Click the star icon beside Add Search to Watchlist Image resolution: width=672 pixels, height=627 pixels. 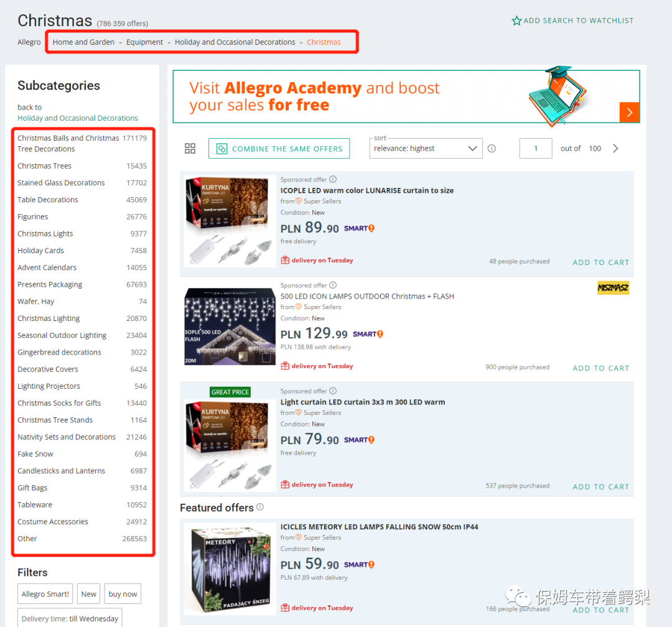pos(516,21)
